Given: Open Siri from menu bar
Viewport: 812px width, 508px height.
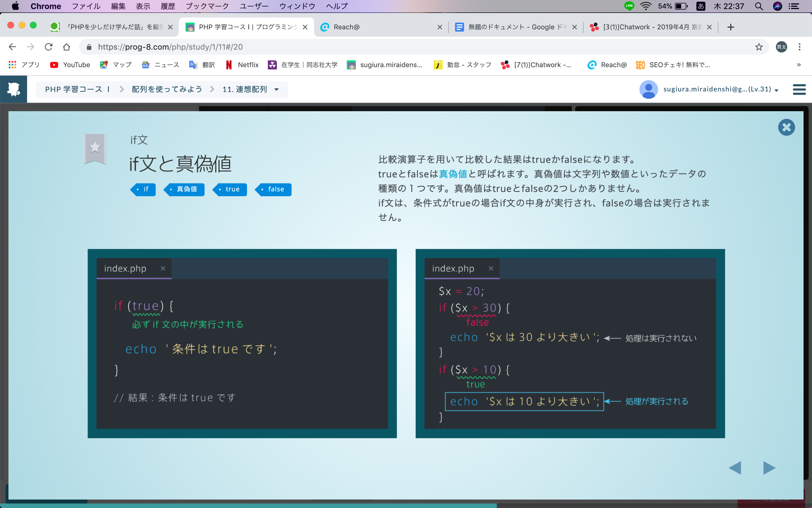Looking at the screenshot, I should point(777,6).
